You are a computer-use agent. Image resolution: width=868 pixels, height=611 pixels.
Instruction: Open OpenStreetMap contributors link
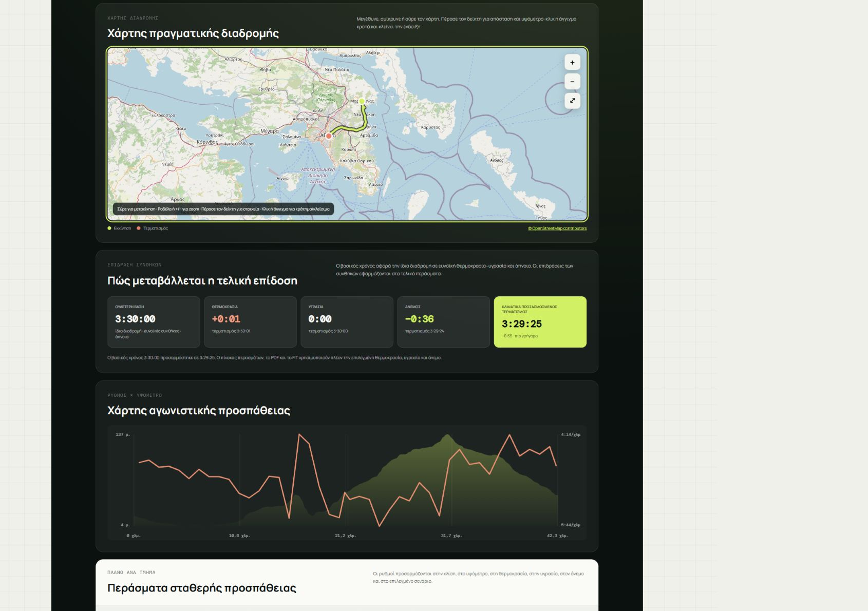click(557, 228)
